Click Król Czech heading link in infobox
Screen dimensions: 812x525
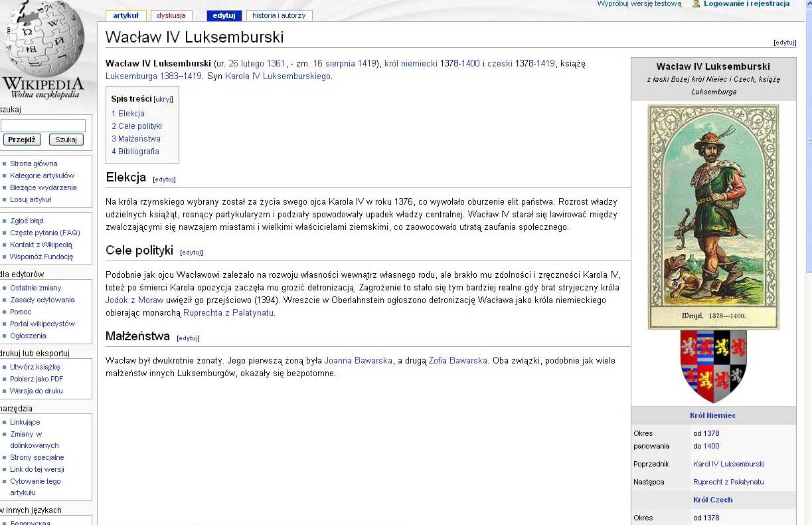(712, 500)
